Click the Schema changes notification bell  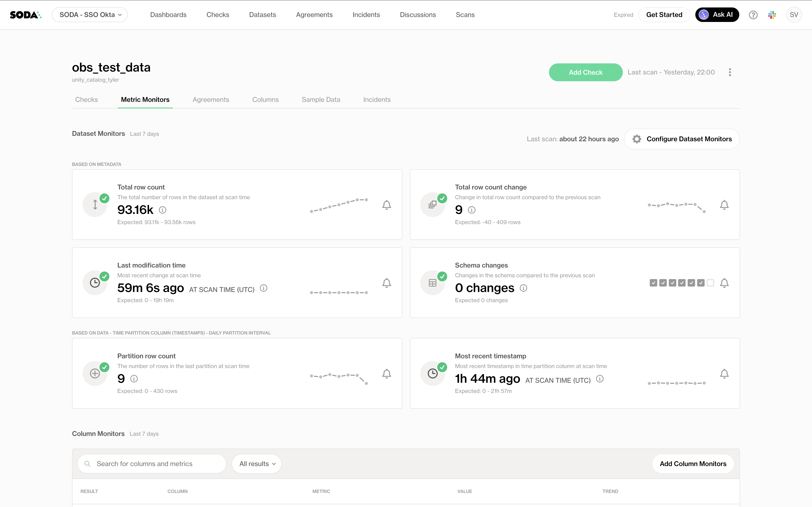[x=724, y=283]
